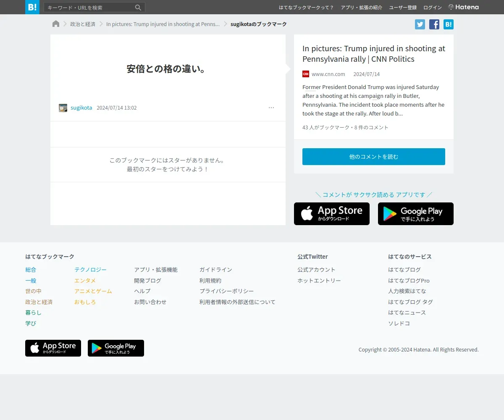Click the Hatena Bookmark B! logo
Viewport: 504px width, 420px height.
tap(32, 7)
